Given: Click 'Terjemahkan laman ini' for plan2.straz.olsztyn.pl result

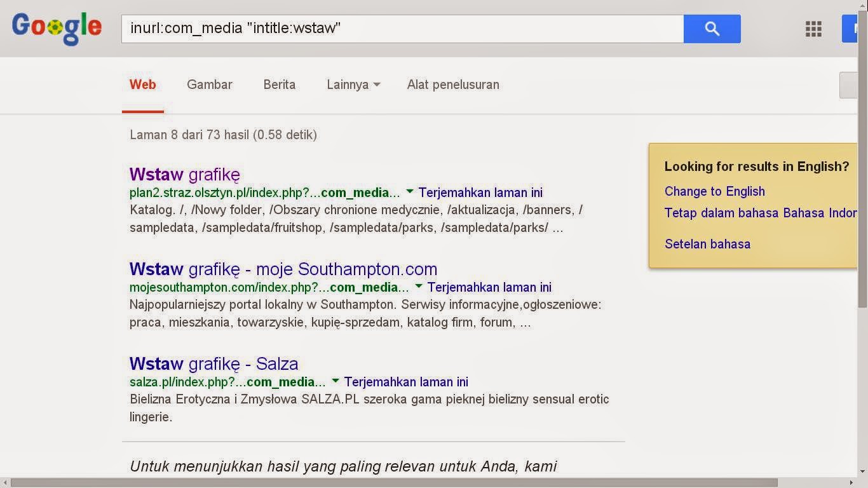Looking at the screenshot, I should [x=481, y=193].
